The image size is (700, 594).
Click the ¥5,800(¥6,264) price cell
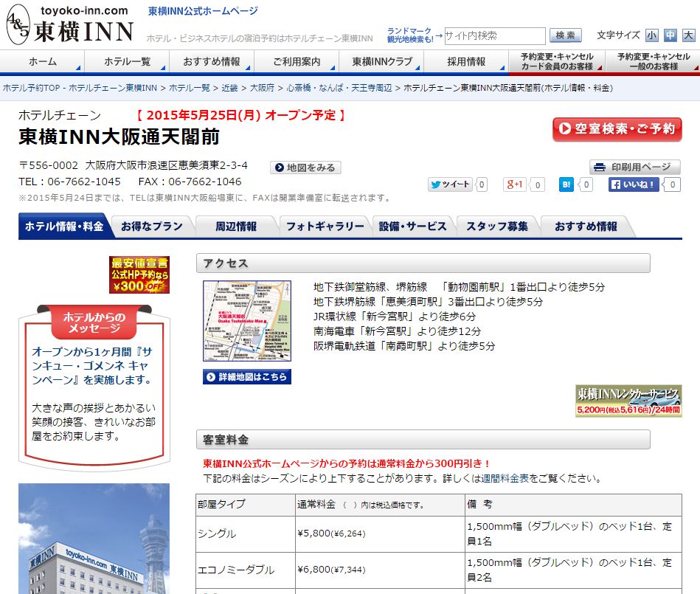380,534
